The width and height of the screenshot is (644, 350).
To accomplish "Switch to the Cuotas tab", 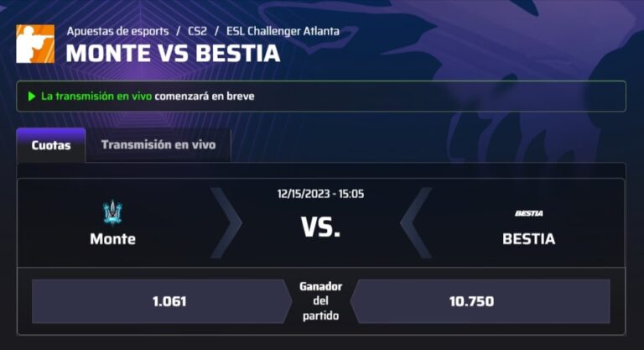I will tap(51, 145).
